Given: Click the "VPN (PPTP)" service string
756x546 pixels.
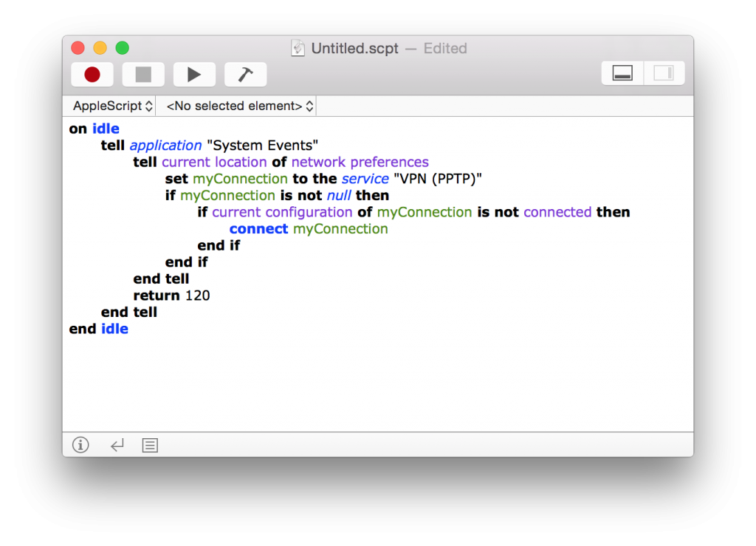Looking at the screenshot, I should point(438,179).
